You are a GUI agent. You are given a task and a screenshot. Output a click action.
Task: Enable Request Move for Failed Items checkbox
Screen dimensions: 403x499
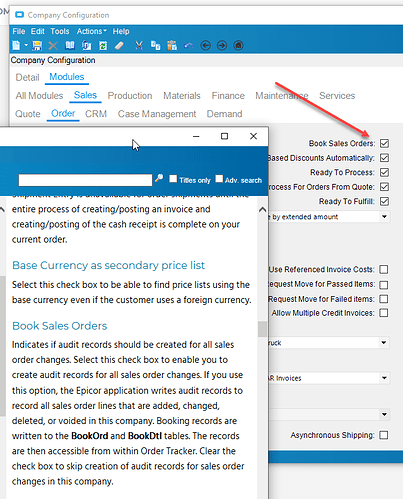[x=384, y=299]
